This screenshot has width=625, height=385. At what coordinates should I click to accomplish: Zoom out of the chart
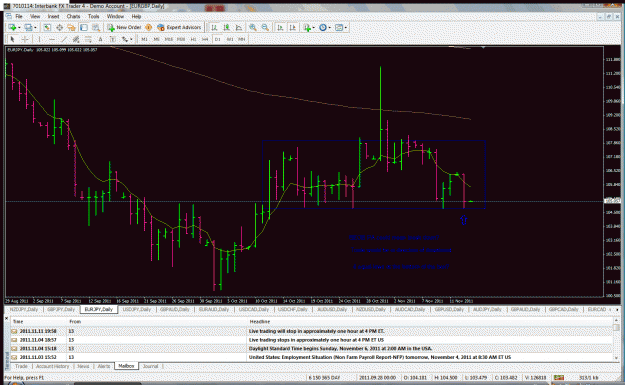click(x=265, y=27)
